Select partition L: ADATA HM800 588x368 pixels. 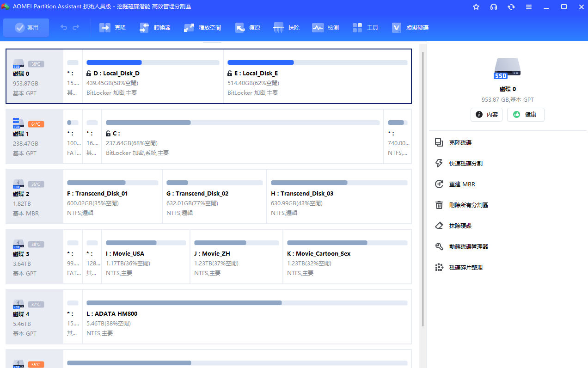(x=247, y=317)
